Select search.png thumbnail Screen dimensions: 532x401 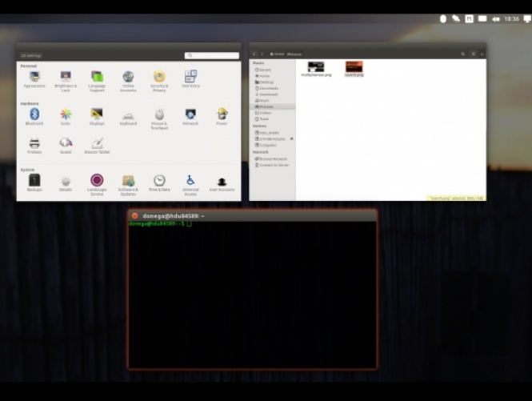[354, 67]
